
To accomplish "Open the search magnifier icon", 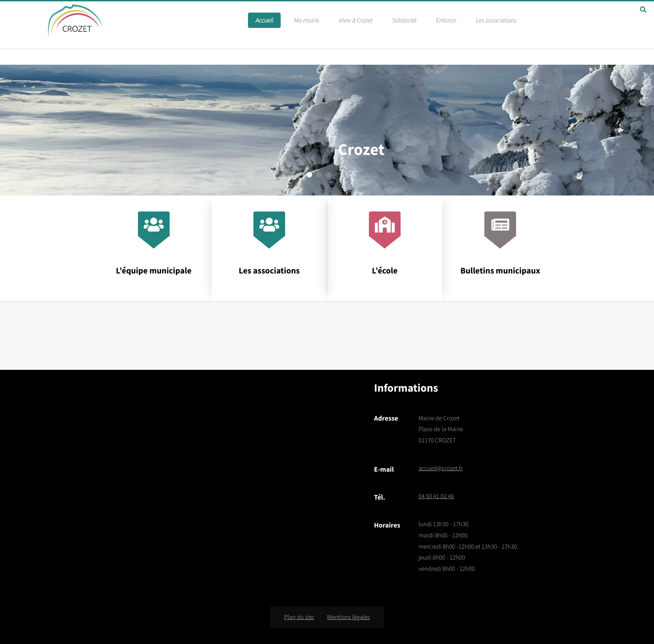I will [643, 10].
